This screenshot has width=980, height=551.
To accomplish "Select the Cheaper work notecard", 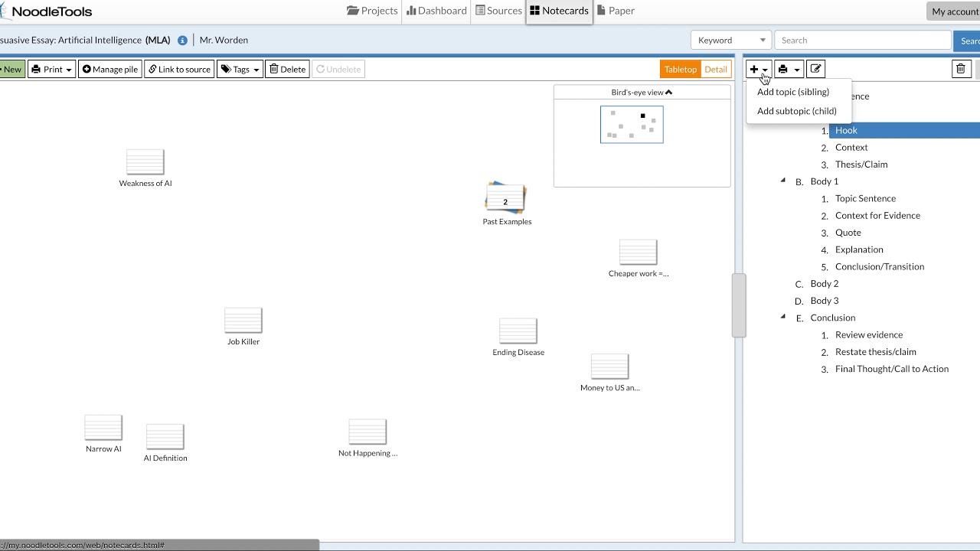I will (x=638, y=253).
